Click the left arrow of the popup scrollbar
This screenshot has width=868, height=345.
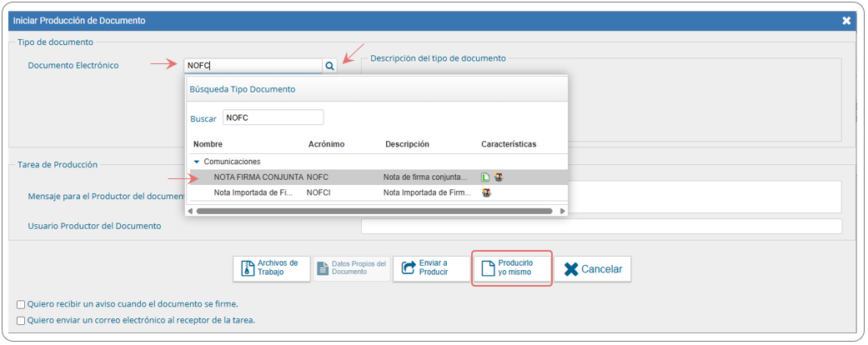tap(190, 211)
